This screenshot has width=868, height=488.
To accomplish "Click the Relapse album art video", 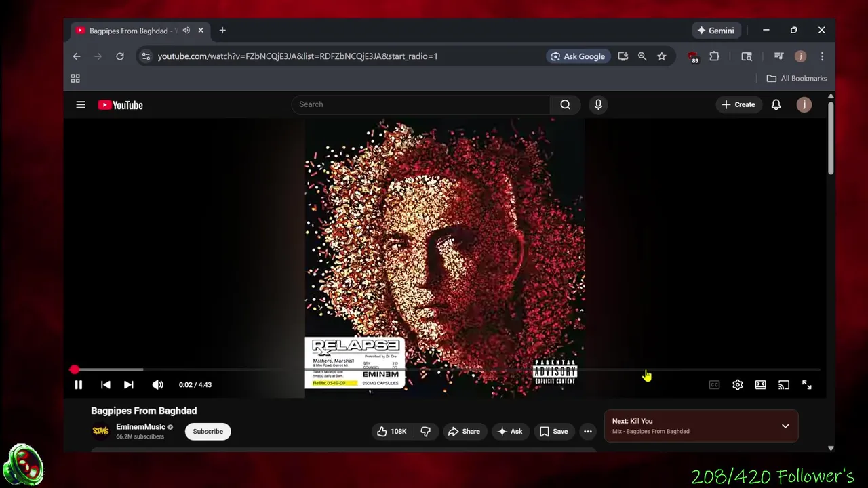I will tap(444, 258).
